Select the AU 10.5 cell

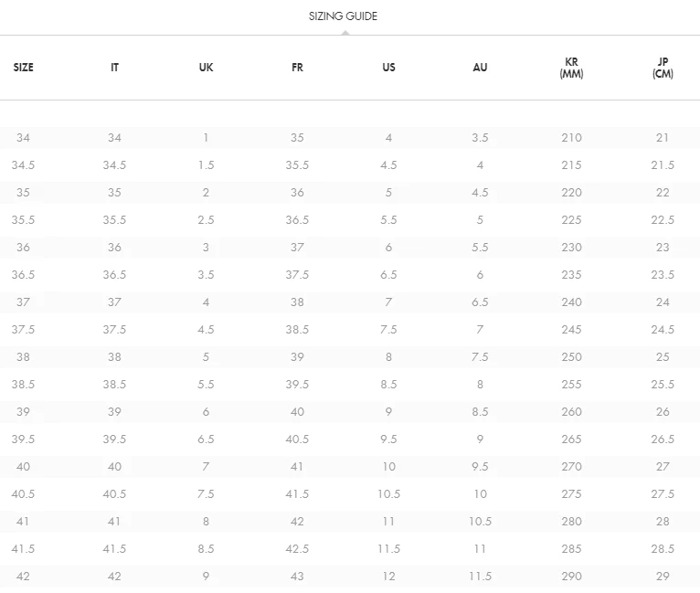click(x=480, y=521)
